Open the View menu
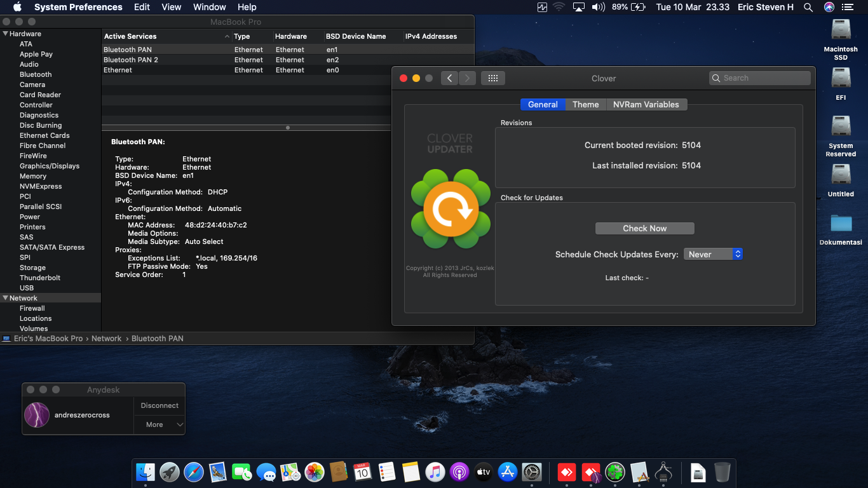The width and height of the screenshot is (868, 488). pos(172,7)
